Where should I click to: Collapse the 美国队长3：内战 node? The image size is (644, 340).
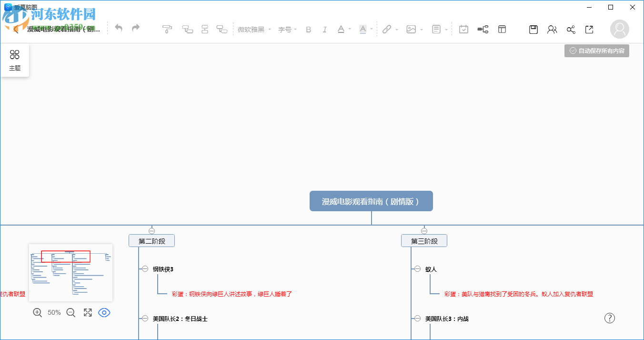point(417,319)
